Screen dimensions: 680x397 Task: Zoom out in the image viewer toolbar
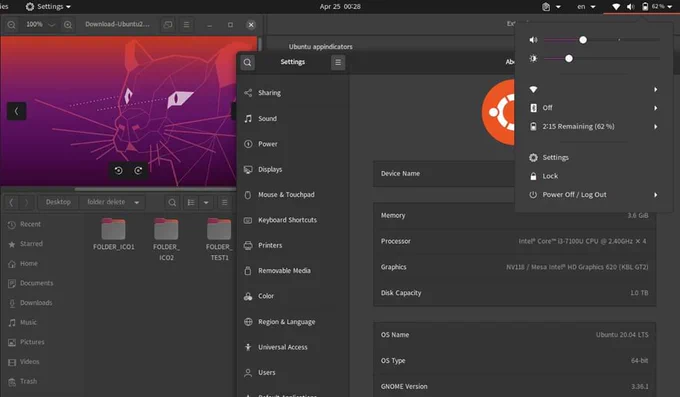coord(12,25)
